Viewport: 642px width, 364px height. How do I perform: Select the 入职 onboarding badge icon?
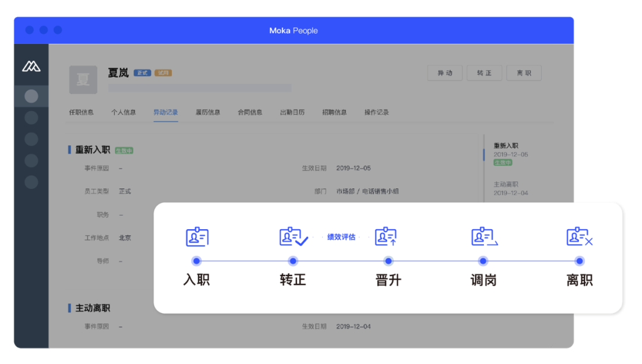[x=197, y=236]
